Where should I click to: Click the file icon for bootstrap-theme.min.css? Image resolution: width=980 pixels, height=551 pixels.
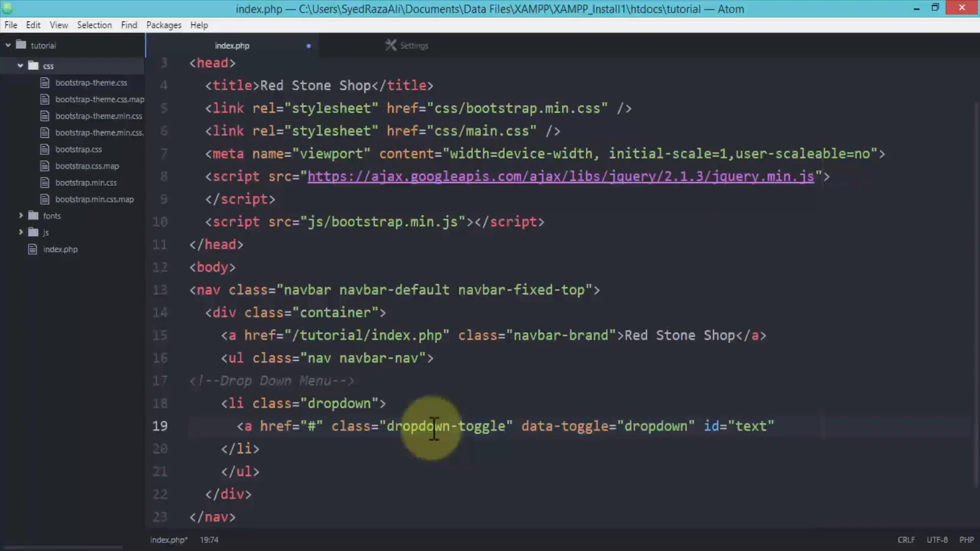pos(44,116)
